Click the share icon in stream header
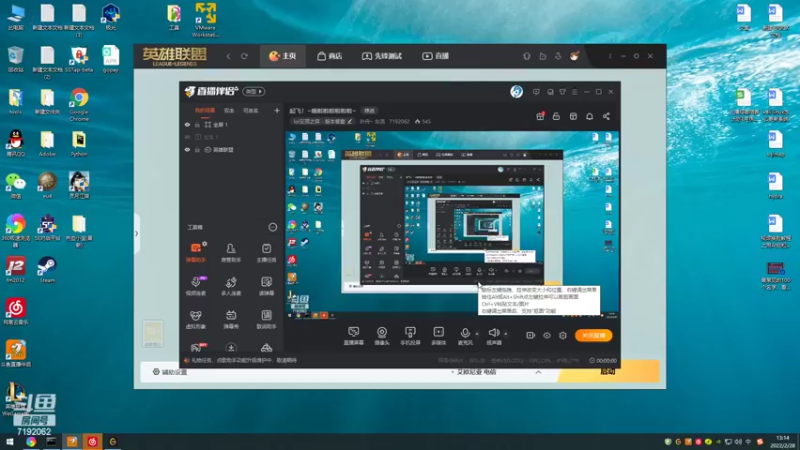Screen dimensions: 800x450 (x=606, y=116)
